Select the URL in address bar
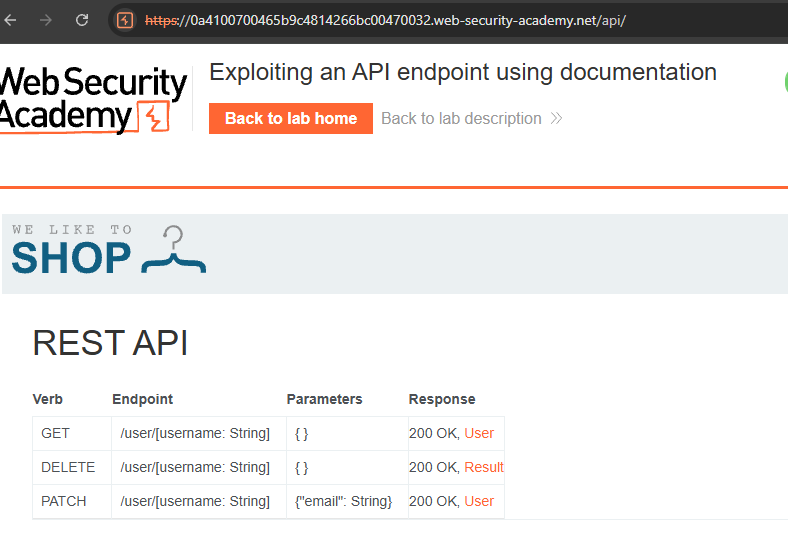Screen dimensions: 788x544 (x=385, y=21)
